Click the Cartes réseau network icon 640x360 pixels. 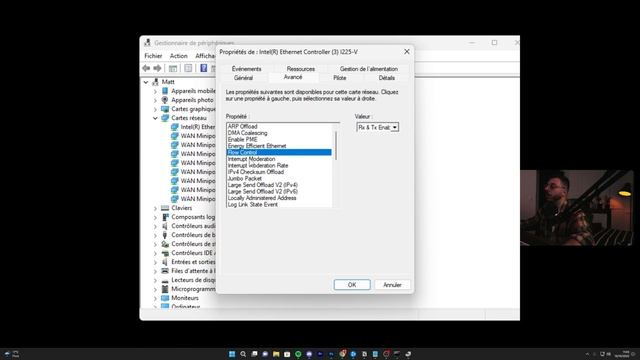[x=165, y=118]
